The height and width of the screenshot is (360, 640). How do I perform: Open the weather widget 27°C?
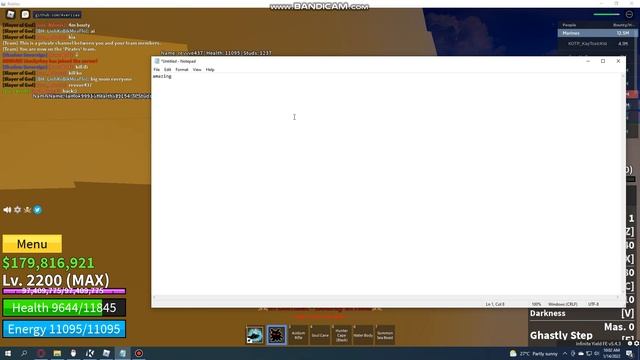click(533, 354)
